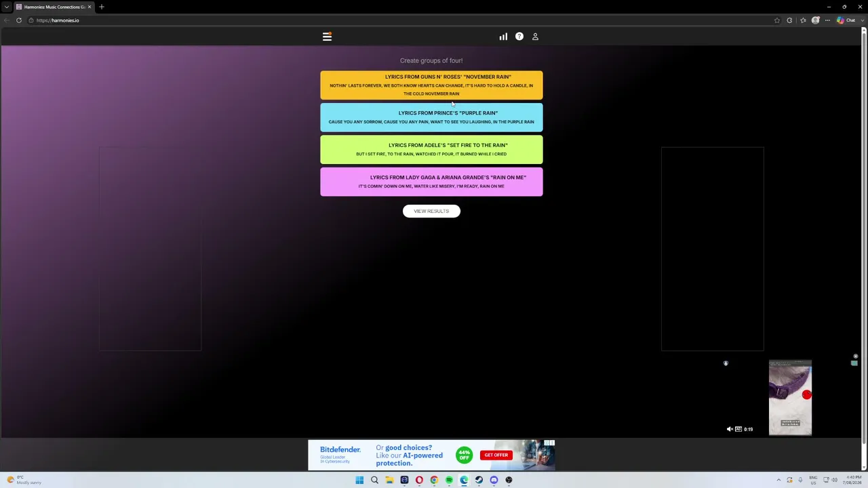Select the November Rain lyrics group

[431, 85]
